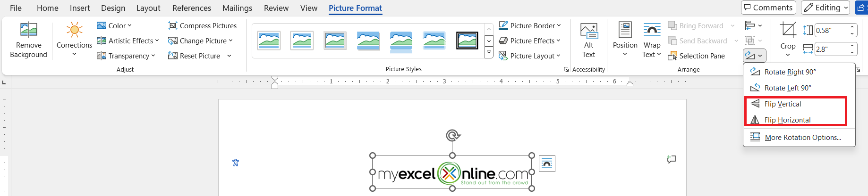Click tab selector at ruler left
This screenshot has width=868, height=196.
pyautogui.click(x=4, y=82)
